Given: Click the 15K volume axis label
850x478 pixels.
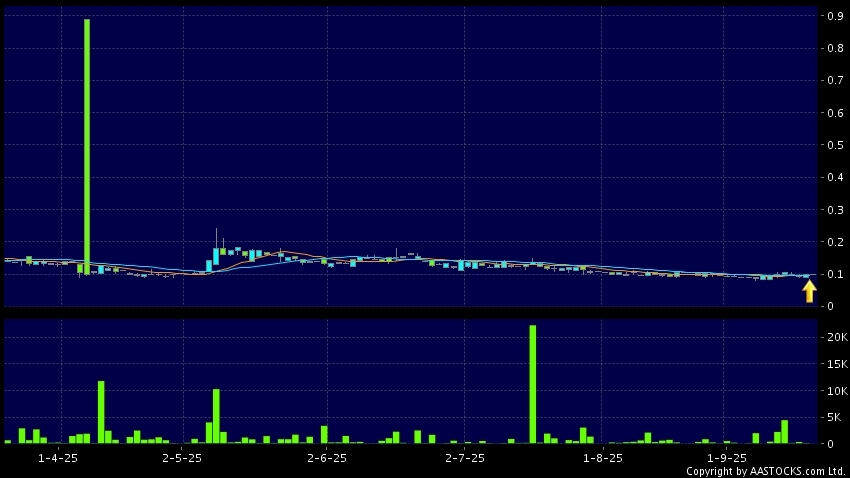Looking at the screenshot, I should tap(838, 364).
